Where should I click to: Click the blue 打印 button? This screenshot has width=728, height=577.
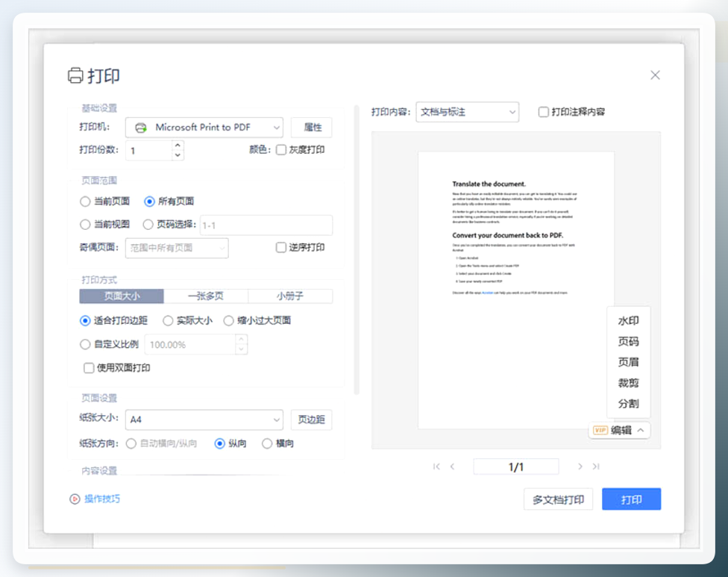[632, 499]
